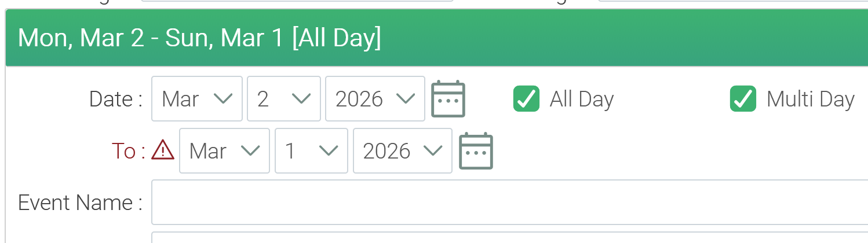Open the start date calendar picker icon
The image size is (868, 243).
click(448, 99)
